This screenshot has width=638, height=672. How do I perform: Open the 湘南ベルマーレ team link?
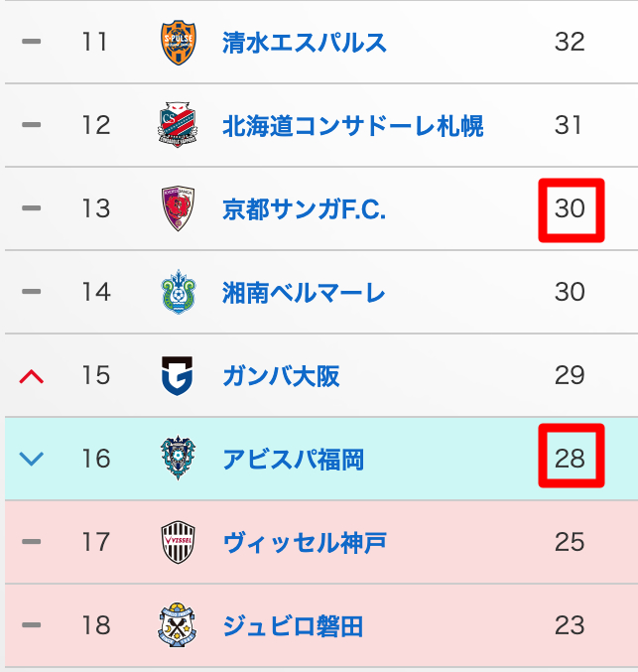pyautogui.click(x=304, y=293)
